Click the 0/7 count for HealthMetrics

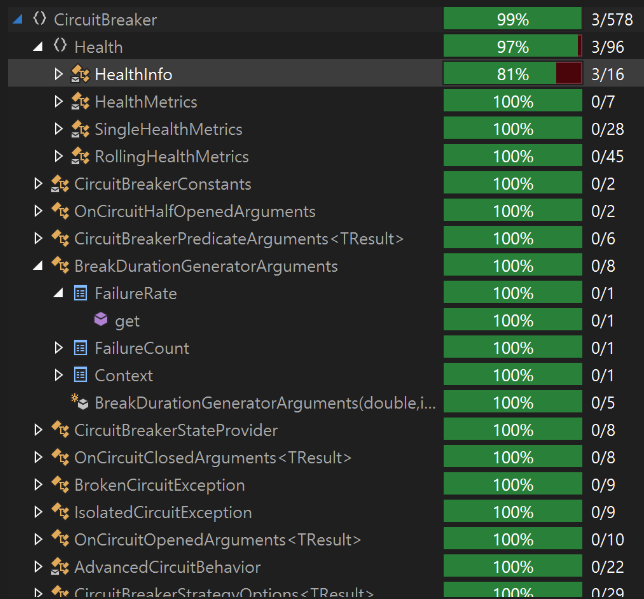603,102
